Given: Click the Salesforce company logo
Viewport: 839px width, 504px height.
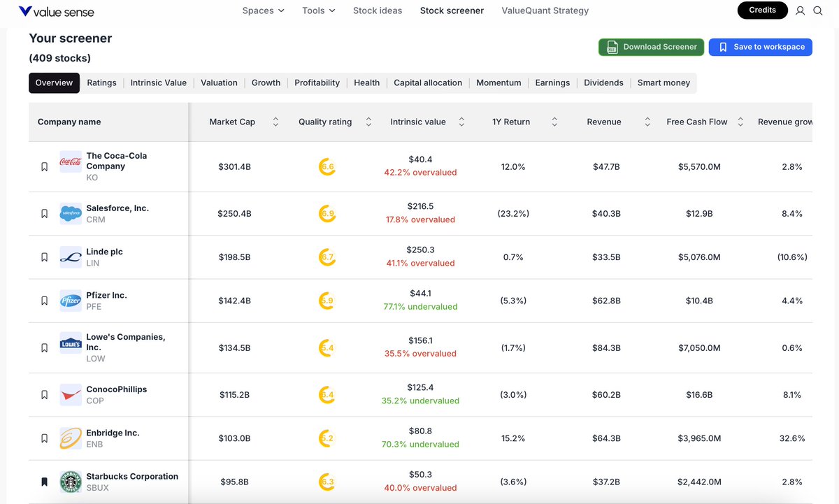Looking at the screenshot, I should click(x=71, y=213).
